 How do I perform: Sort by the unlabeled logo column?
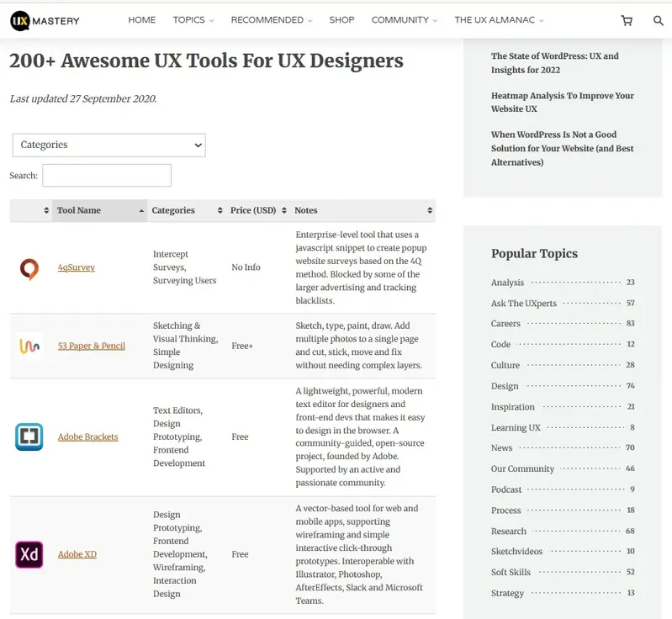click(x=31, y=210)
